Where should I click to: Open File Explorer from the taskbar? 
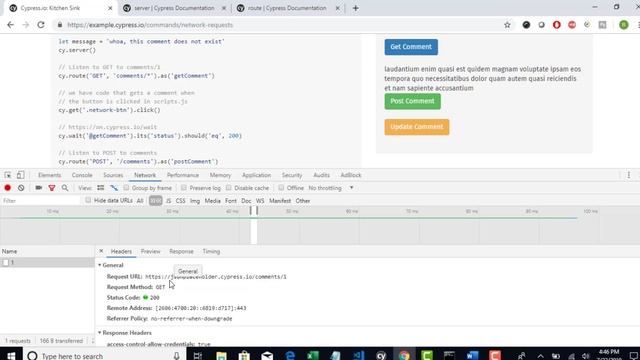pyautogui.click(x=221, y=356)
